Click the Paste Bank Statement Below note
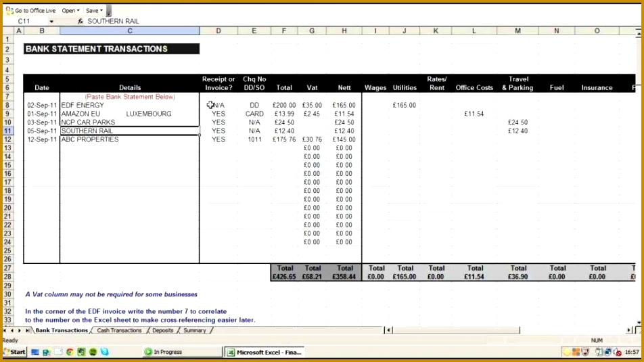This screenshot has height=362, width=644. 130,97
